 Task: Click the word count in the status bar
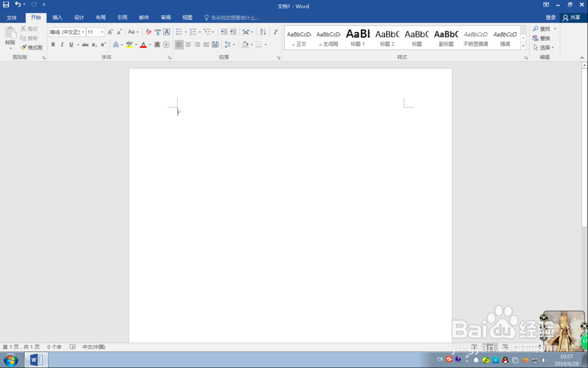click(54, 347)
